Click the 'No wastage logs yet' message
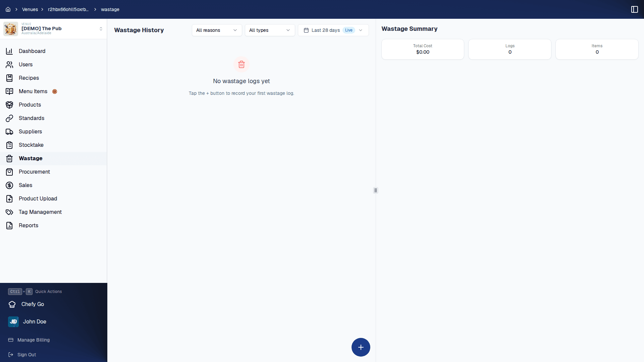 [241, 81]
